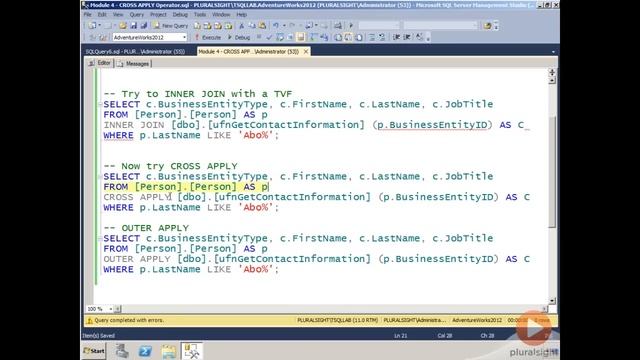This screenshot has height=360, width=640.
Task: Click the Copy icon
Action: (252, 26)
